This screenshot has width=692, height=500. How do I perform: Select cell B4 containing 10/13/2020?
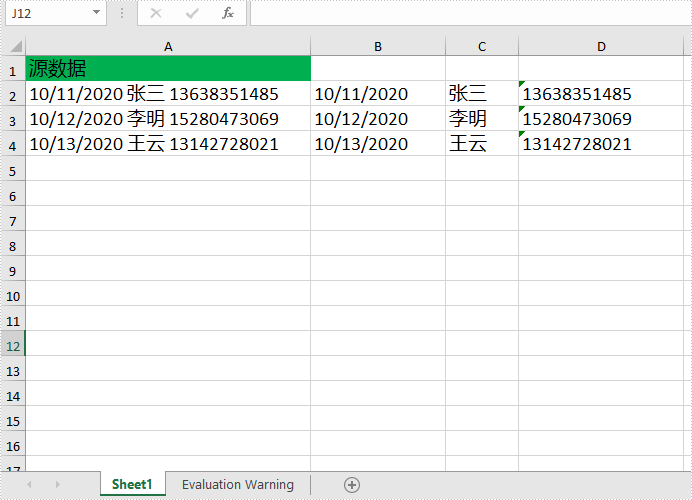pyautogui.click(x=378, y=143)
